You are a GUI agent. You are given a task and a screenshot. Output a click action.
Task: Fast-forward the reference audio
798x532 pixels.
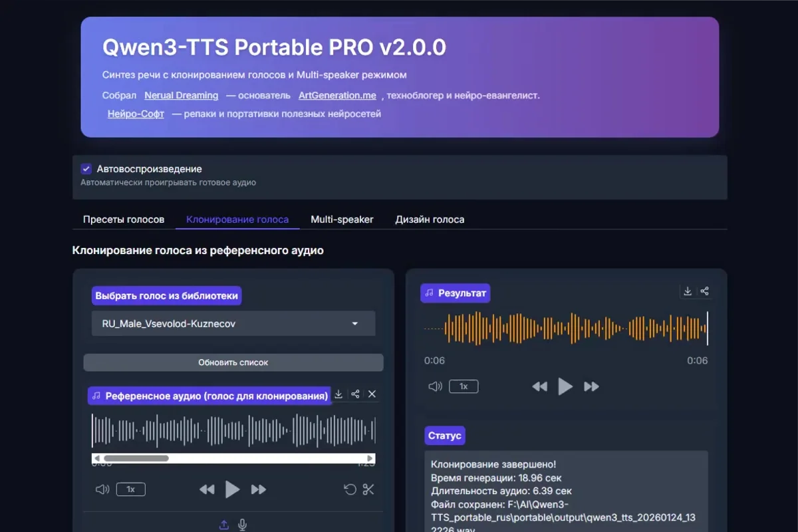[259, 489]
